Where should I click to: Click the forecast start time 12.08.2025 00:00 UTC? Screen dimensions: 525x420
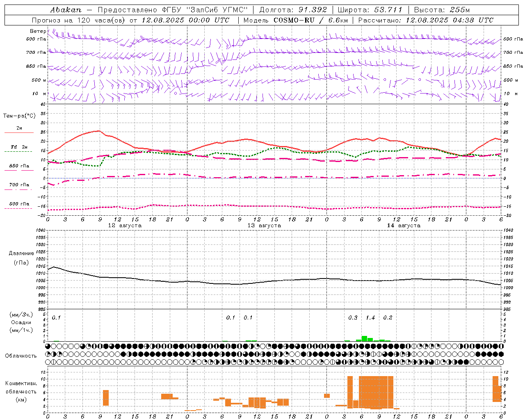pos(186,20)
